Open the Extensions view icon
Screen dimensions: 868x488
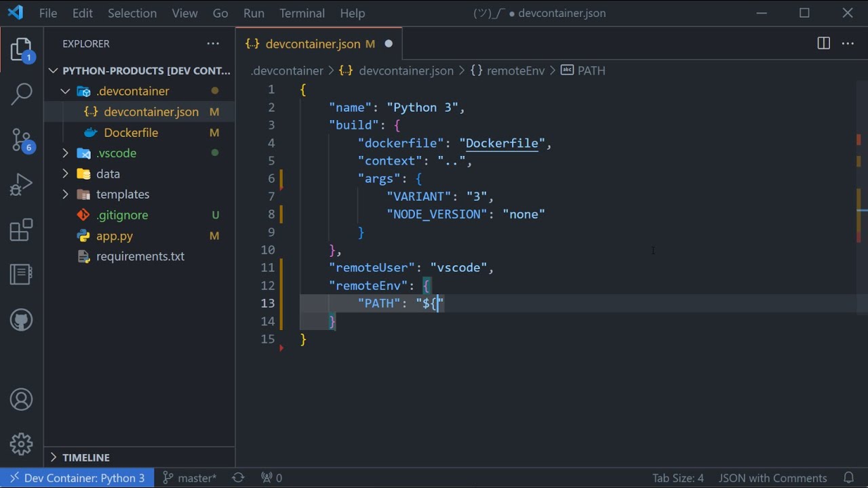tap(21, 230)
